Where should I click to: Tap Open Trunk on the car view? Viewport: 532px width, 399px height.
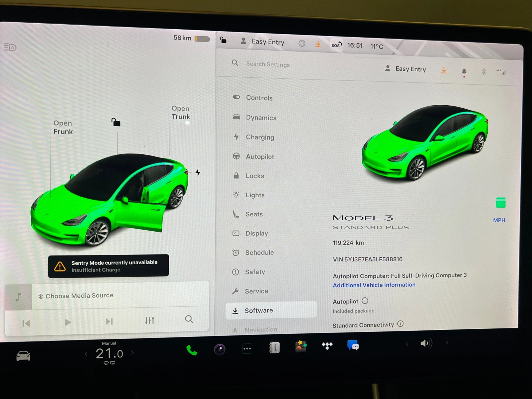tap(181, 112)
